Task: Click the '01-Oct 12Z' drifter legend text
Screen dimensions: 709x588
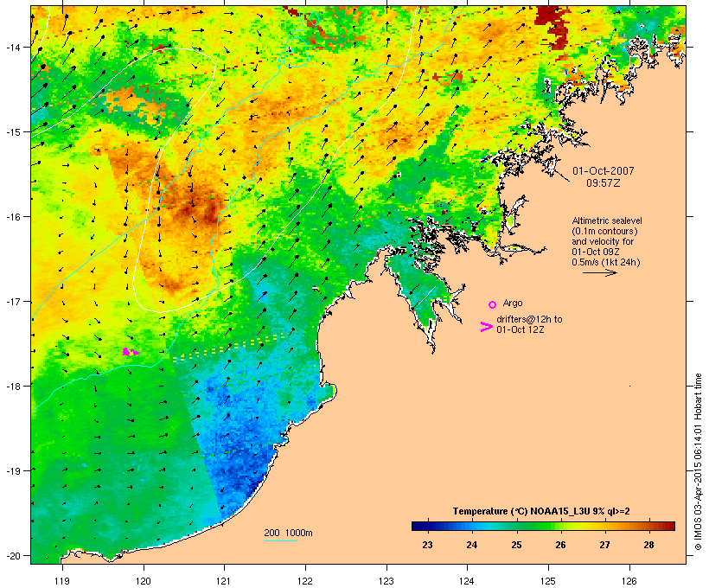Action: [520, 329]
